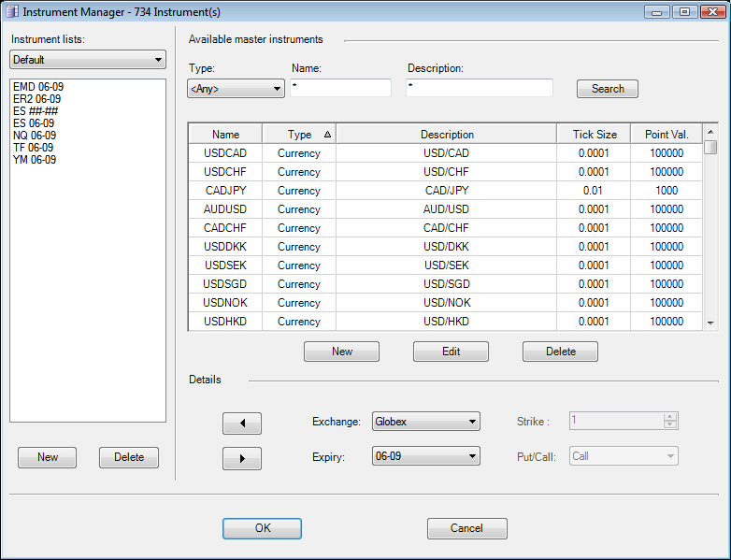Minimize the Instrument Manager window
The width and height of the screenshot is (731, 560).
(x=657, y=11)
